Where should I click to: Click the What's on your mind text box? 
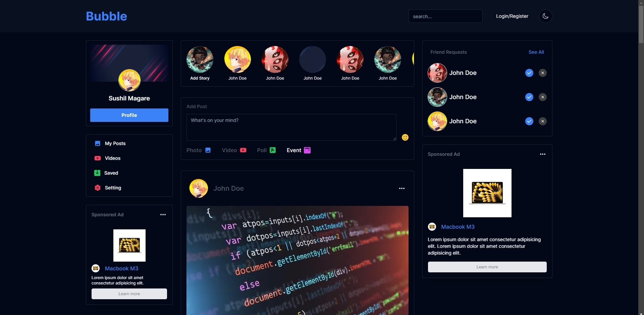[291, 127]
